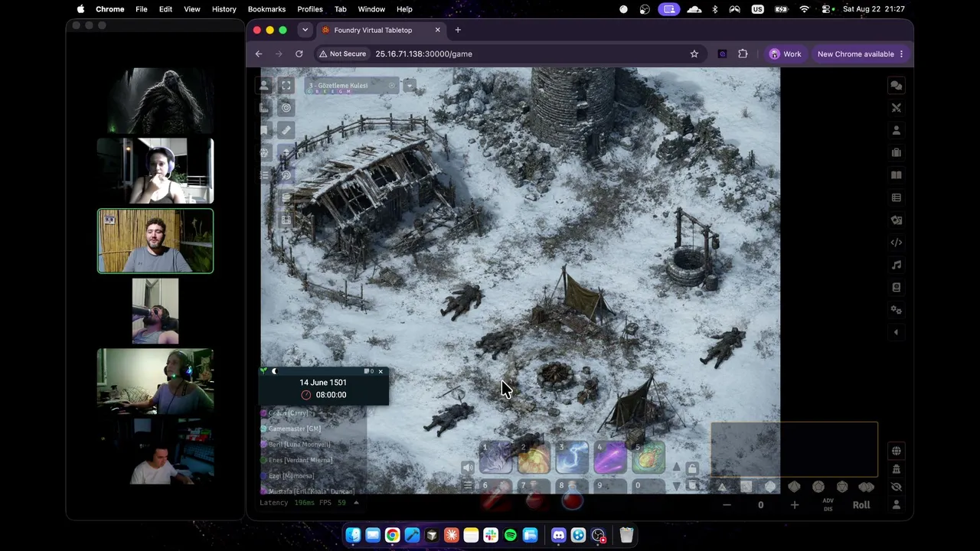Open the Playlists music sidebar tab
Image resolution: width=980 pixels, height=551 pixels.
click(x=896, y=265)
